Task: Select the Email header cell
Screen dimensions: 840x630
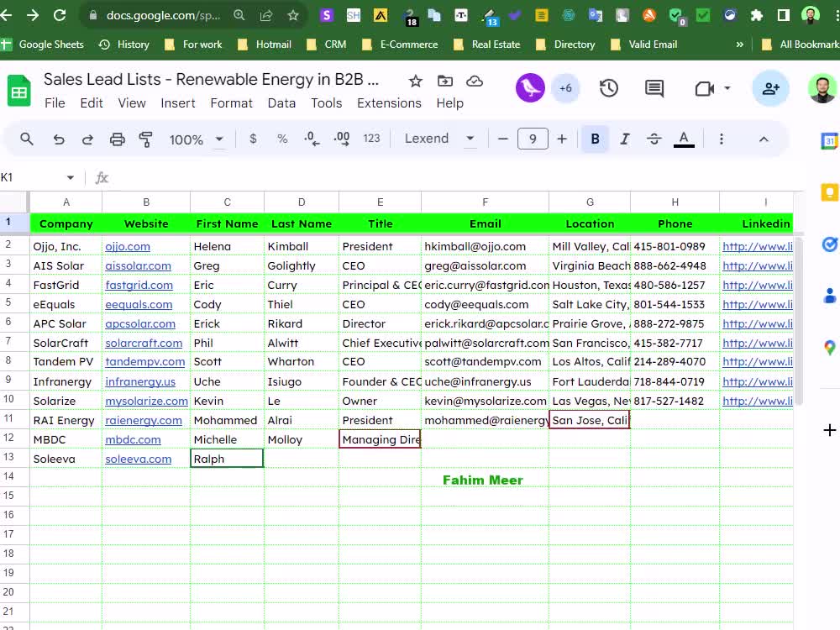Action: pyautogui.click(x=485, y=223)
